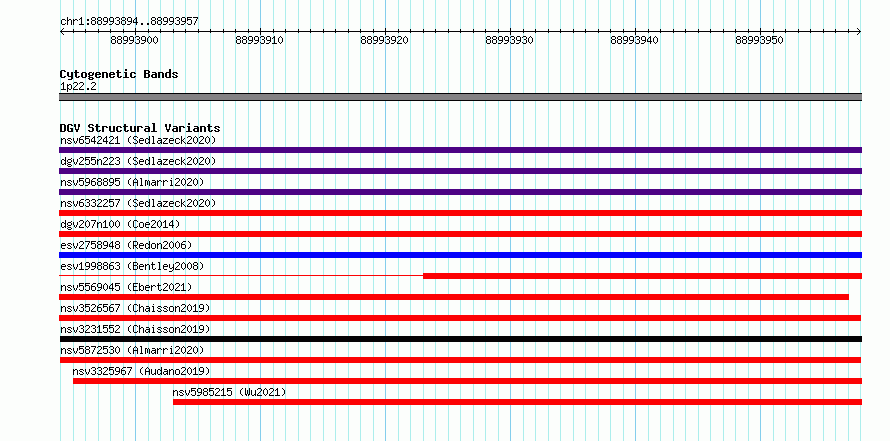Select the blue bar under esv2758948
Screen dimensions: 890x441
pyautogui.click(x=460, y=255)
